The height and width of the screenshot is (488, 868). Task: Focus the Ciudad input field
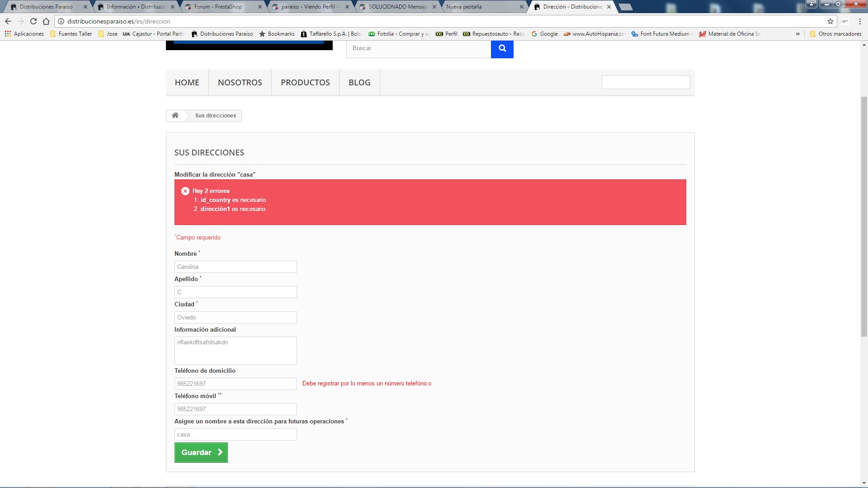[236, 317]
